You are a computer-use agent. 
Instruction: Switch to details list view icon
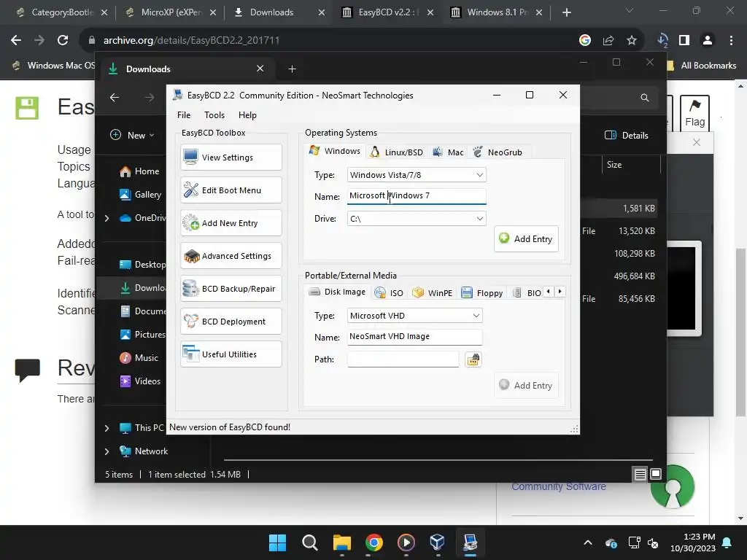click(640, 474)
